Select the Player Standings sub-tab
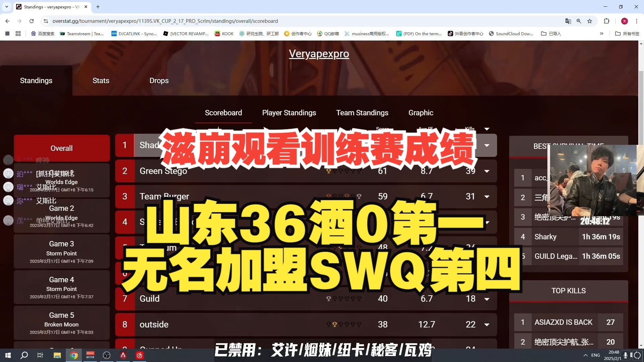This screenshot has width=644, height=362. pyautogui.click(x=289, y=113)
